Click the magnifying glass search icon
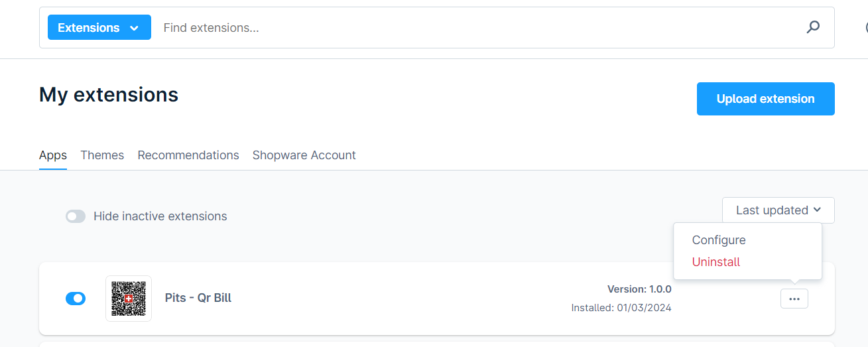This screenshot has height=347, width=868. pos(813,27)
